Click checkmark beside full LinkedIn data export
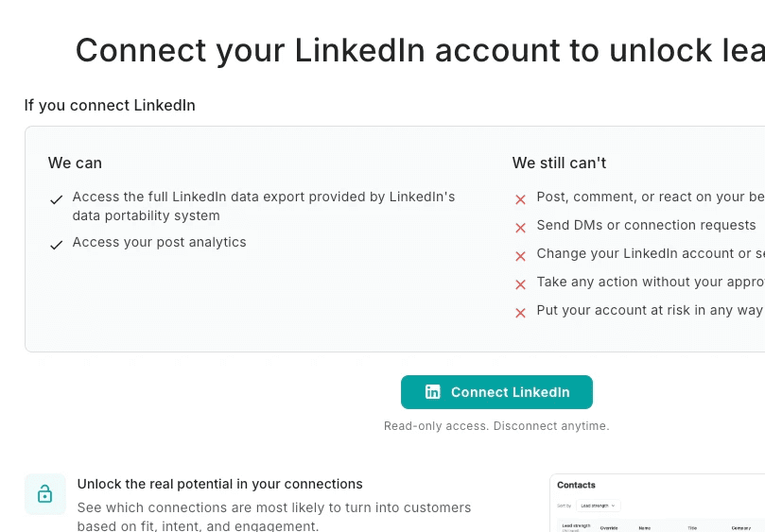Image resolution: width=765 pixels, height=532 pixels. 57,199
